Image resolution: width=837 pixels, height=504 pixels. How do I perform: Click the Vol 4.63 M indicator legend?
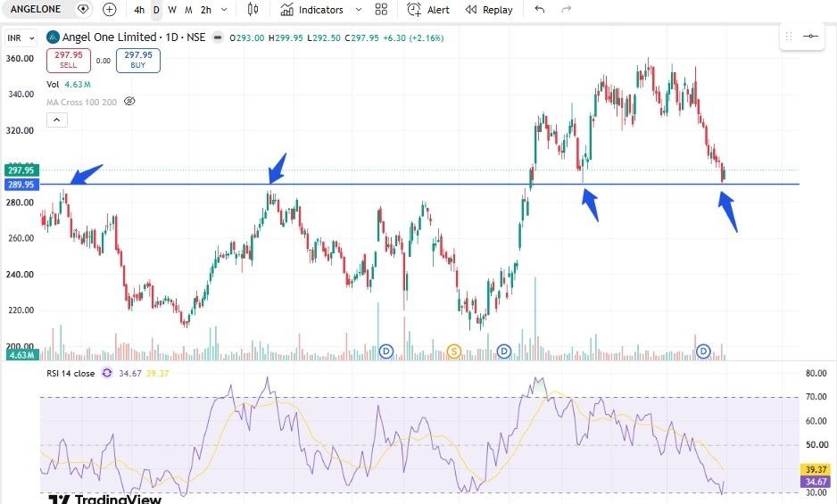69,85
